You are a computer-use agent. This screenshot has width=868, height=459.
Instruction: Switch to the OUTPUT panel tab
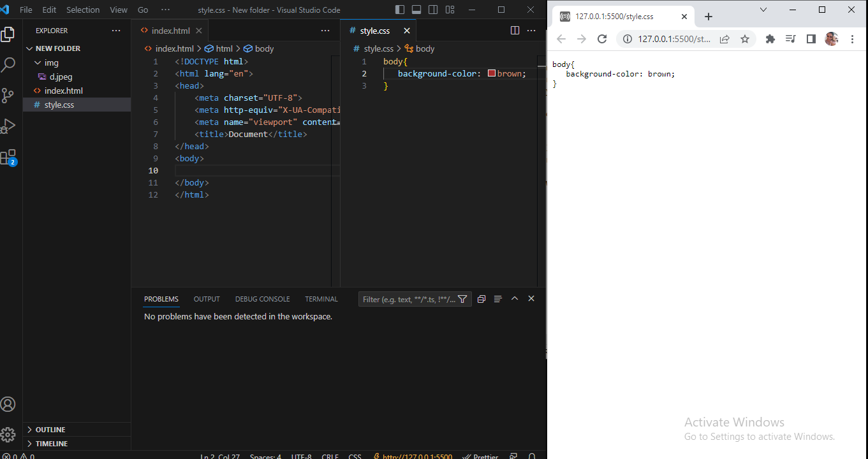tap(207, 299)
